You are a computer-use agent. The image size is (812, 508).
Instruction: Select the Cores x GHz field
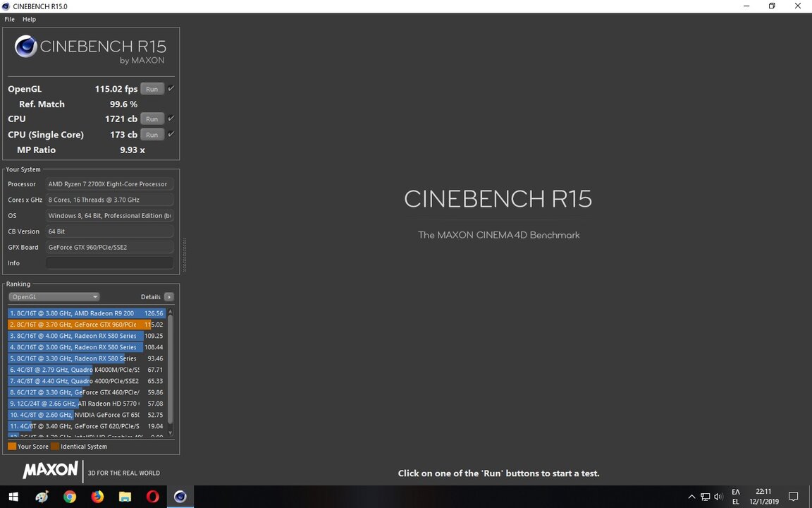click(109, 200)
